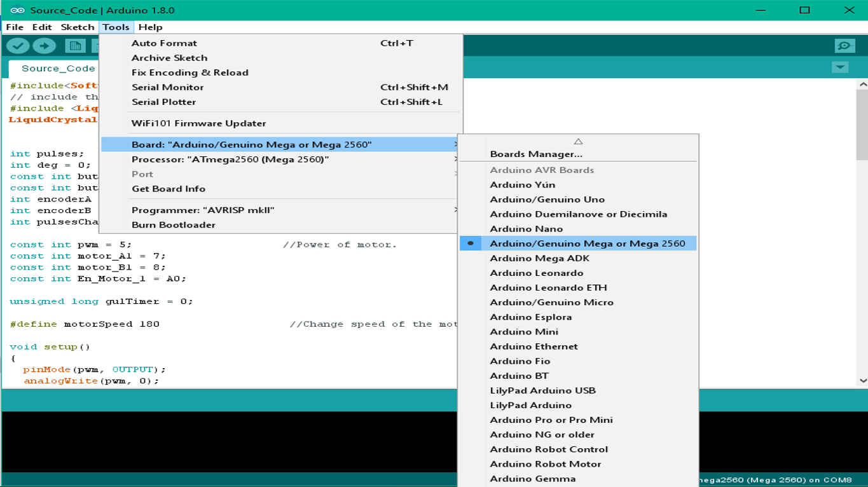Switch to the Source_Code tab
Screen dimensions: 868x487
pyautogui.click(x=58, y=69)
